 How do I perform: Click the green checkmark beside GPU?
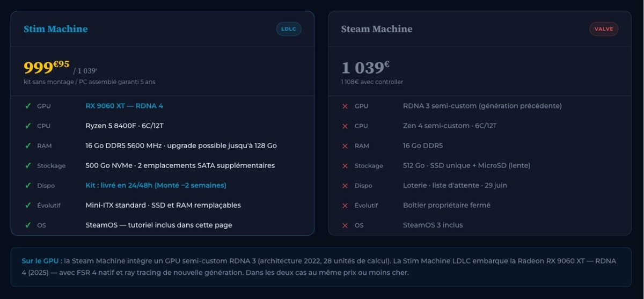point(28,106)
